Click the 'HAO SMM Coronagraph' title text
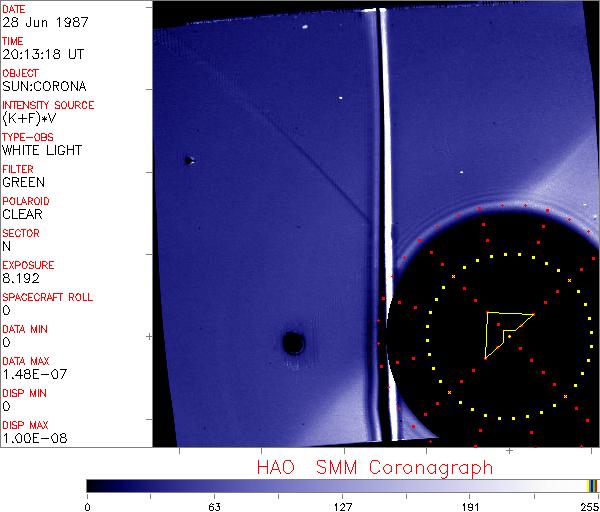 [374, 467]
